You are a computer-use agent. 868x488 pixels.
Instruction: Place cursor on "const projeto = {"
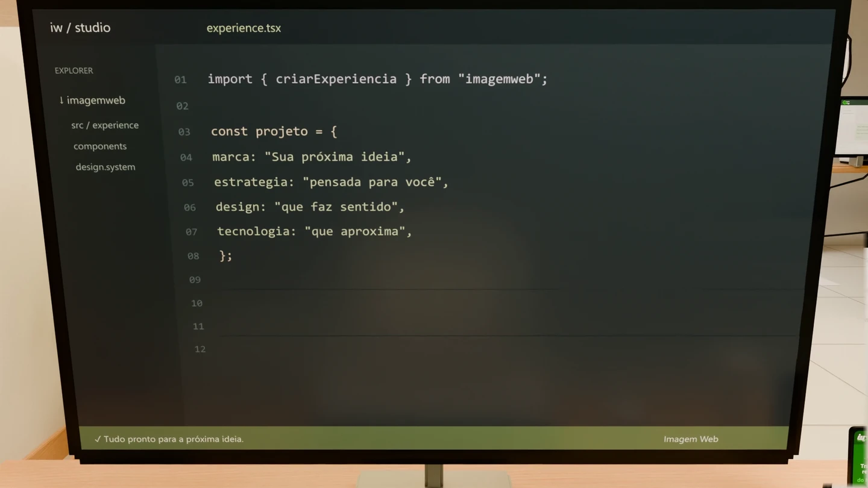(274, 131)
